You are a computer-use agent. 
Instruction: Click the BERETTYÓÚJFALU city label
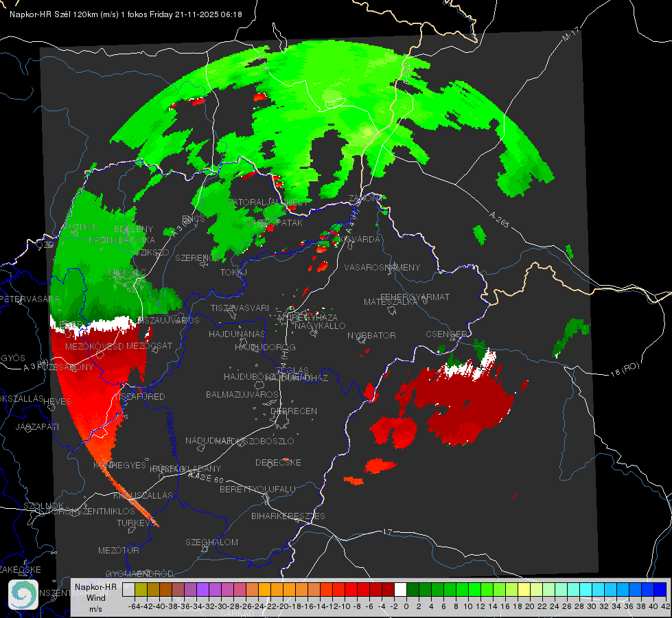click(x=257, y=489)
